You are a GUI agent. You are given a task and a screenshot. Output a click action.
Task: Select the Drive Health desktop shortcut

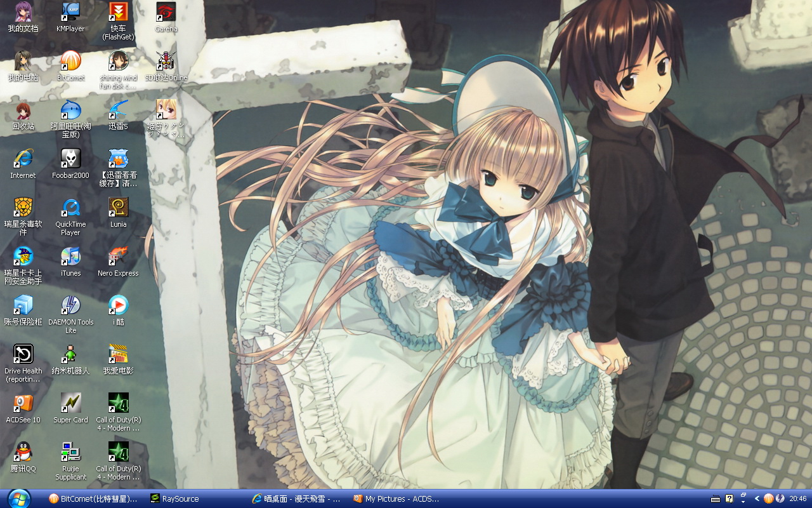point(23,363)
